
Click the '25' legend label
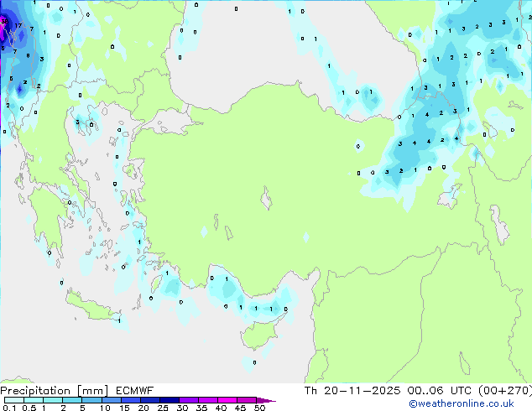(x=163, y=408)
